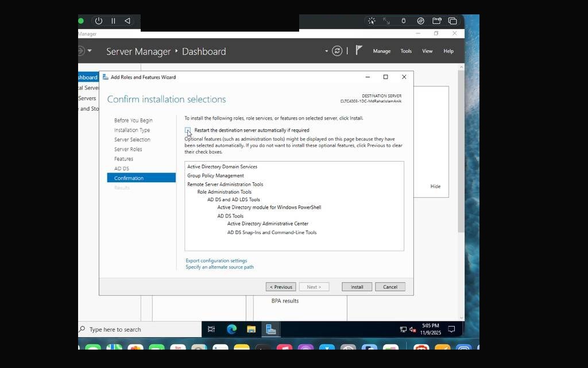Select 'AD DS and AD LDS Tools' entry
Viewport: 588px width, 368px height.
pyautogui.click(x=234, y=200)
